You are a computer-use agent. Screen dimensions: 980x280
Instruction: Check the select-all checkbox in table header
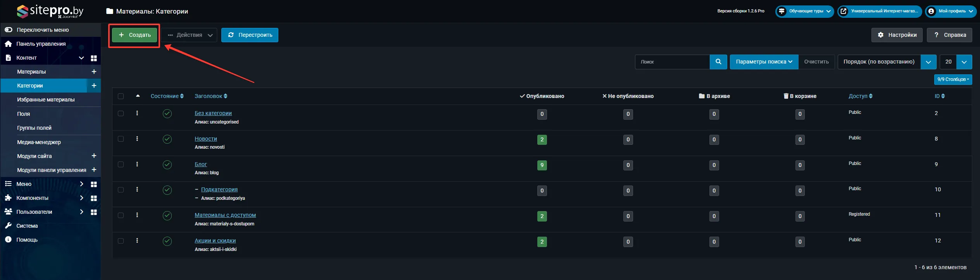(x=121, y=96)
